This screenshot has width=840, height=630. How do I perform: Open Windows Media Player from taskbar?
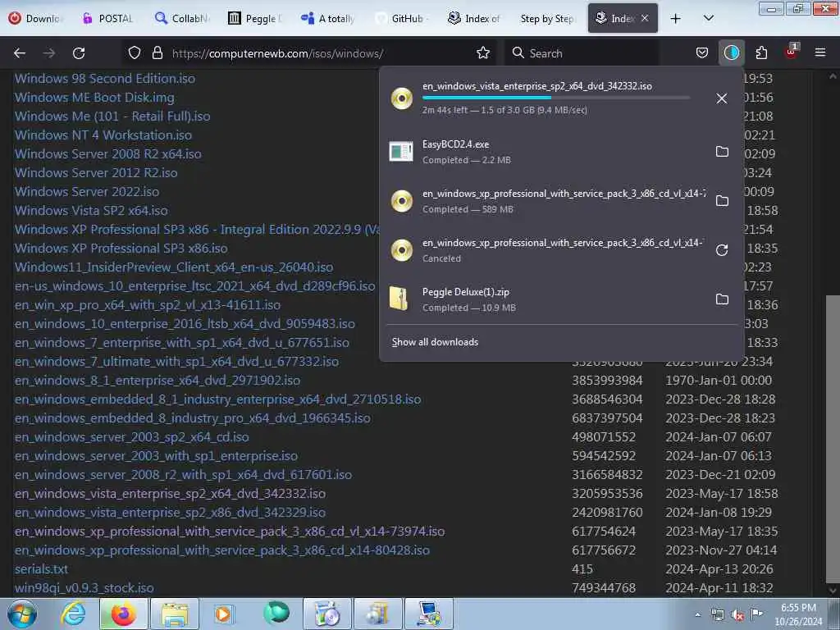pos(223,614)
